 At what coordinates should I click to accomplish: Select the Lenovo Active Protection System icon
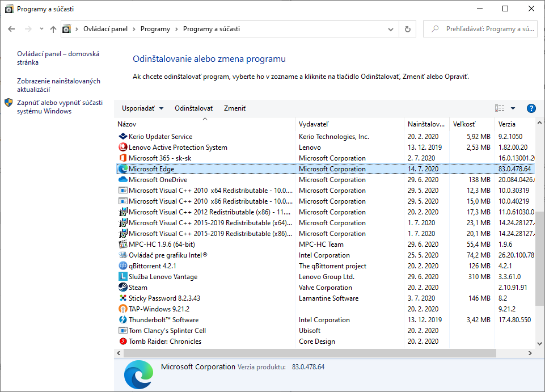tap(123, 147)
